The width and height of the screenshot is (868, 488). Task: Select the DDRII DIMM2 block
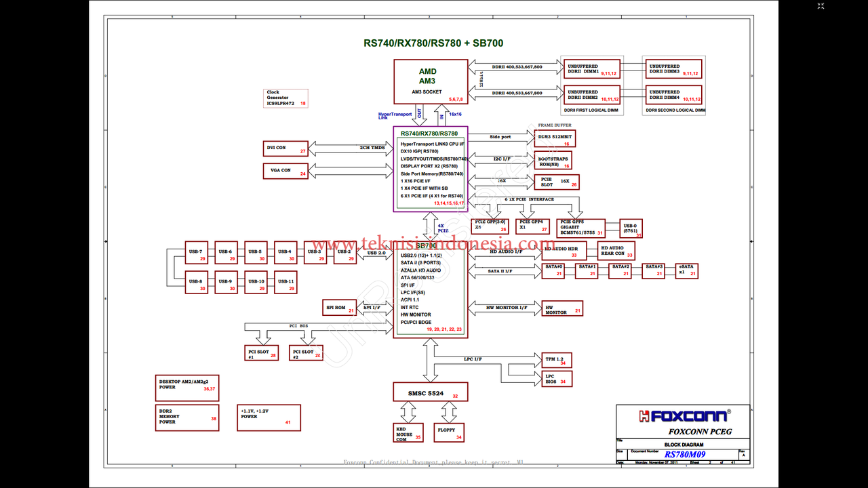591,96
